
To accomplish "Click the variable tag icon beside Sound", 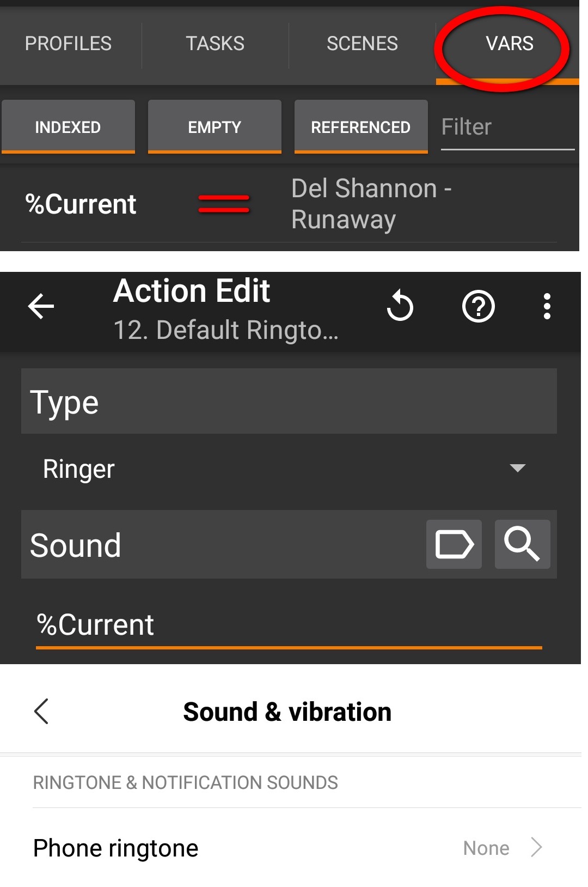I will point(454,544).
